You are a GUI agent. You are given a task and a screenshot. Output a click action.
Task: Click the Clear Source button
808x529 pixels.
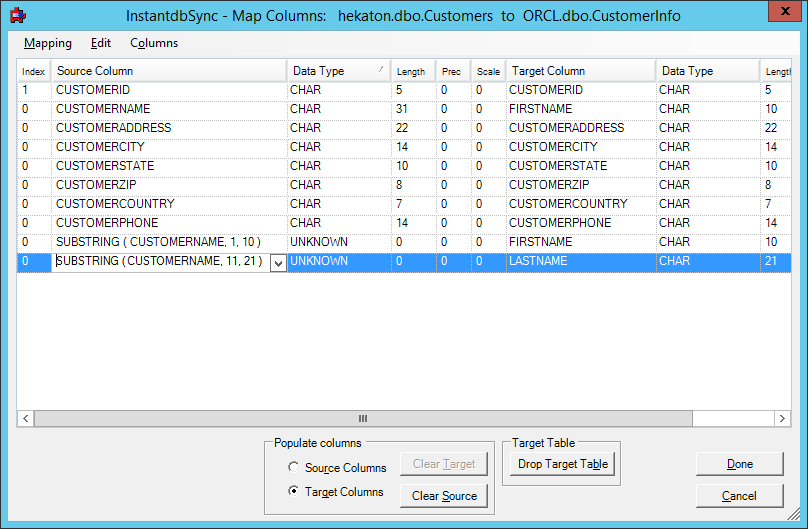(x=444, y=496)
